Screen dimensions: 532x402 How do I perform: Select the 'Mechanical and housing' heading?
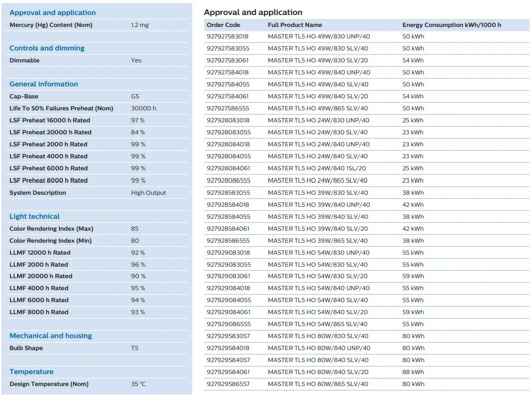point(51,336)
